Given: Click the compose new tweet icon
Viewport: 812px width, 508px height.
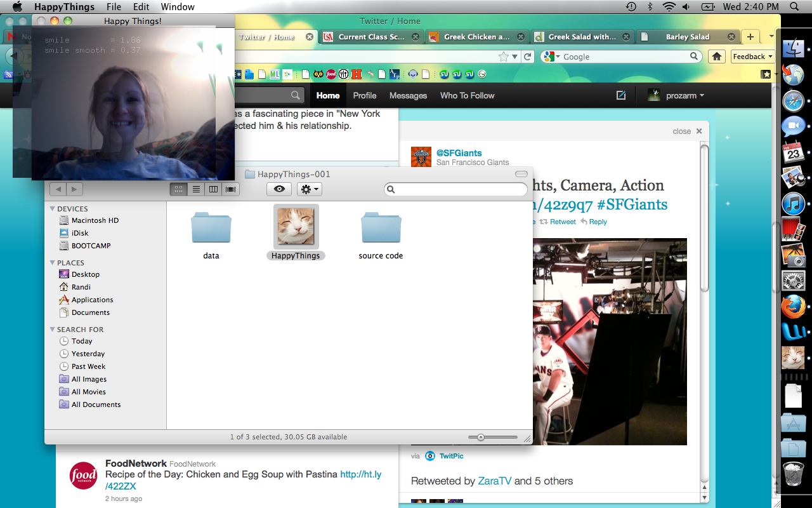Looking at the screenshot, I should tap(621, 95).
